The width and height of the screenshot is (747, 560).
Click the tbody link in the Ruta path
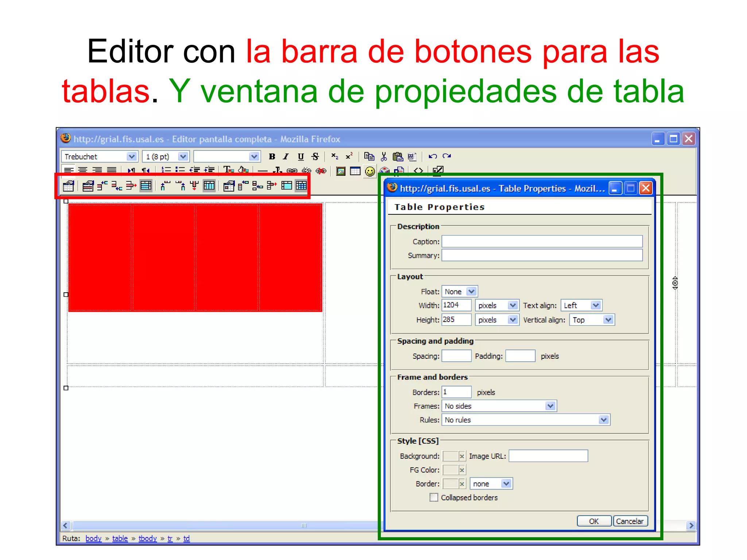(x=148, y=538)
